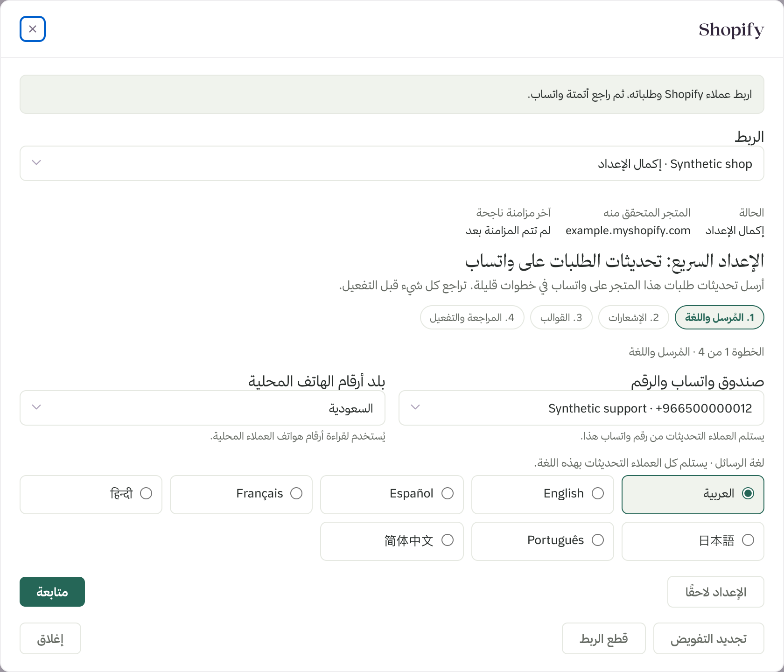Open step 3 القوالب

tap(561, 318)
